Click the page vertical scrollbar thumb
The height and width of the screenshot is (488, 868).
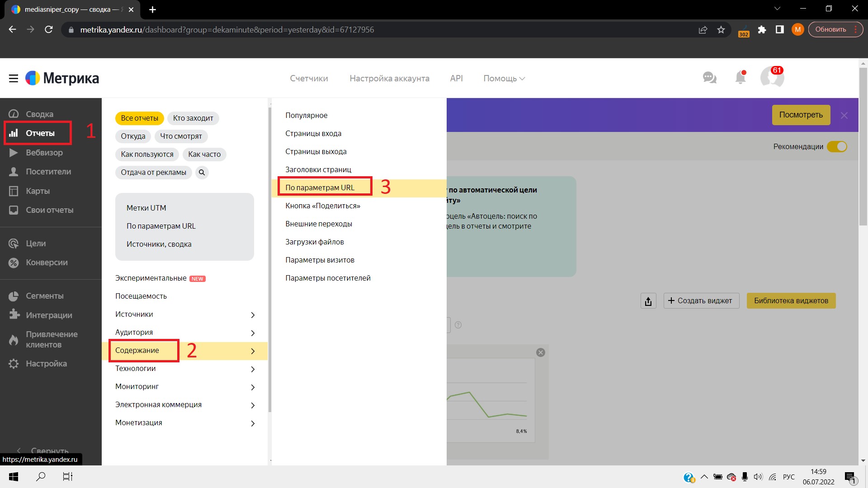click(863, 145)
